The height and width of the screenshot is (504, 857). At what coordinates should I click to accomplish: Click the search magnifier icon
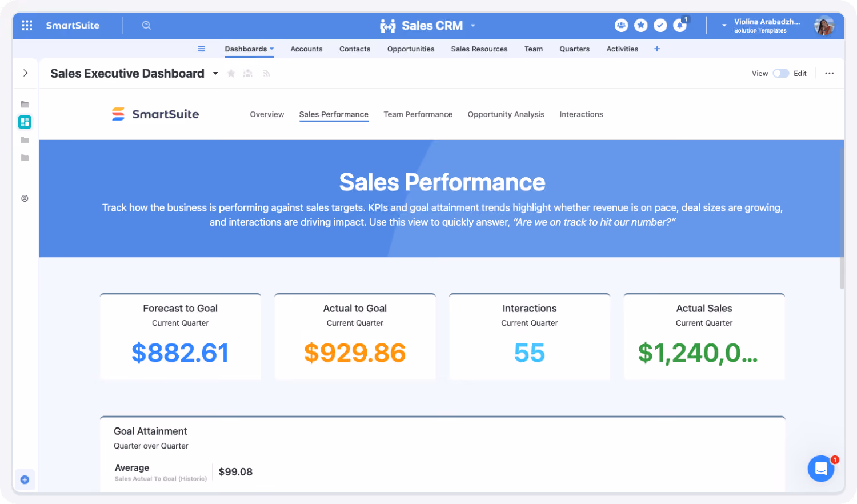(146, 25)
